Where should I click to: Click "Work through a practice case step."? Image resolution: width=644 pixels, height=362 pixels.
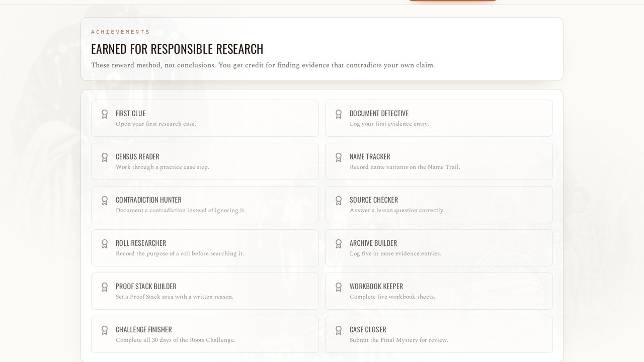click(163, 167)
